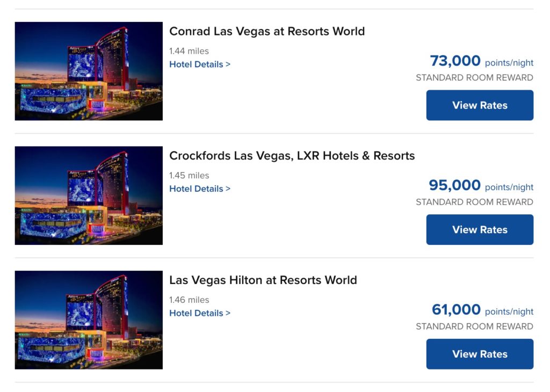This screenshot has width=550, height=392.
Task: Select the Crockfords Las Vegas hotel name
Action: (x=292, y=155)
